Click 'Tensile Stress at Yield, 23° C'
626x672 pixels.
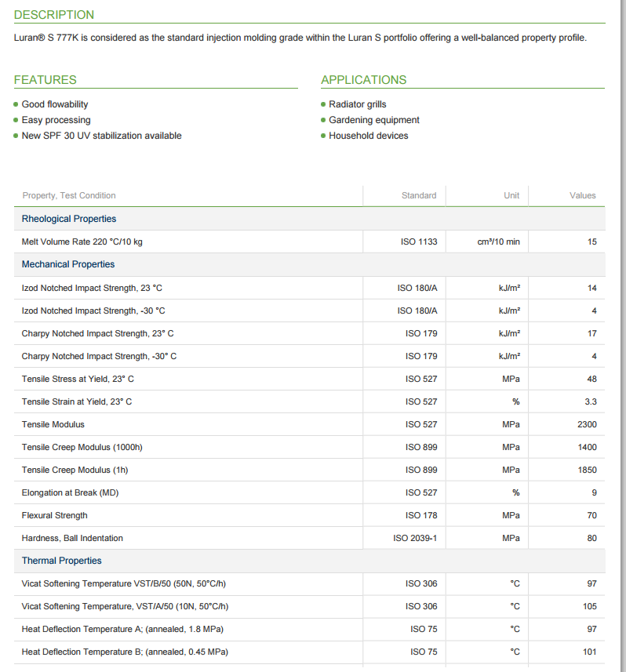click(78, 379)
